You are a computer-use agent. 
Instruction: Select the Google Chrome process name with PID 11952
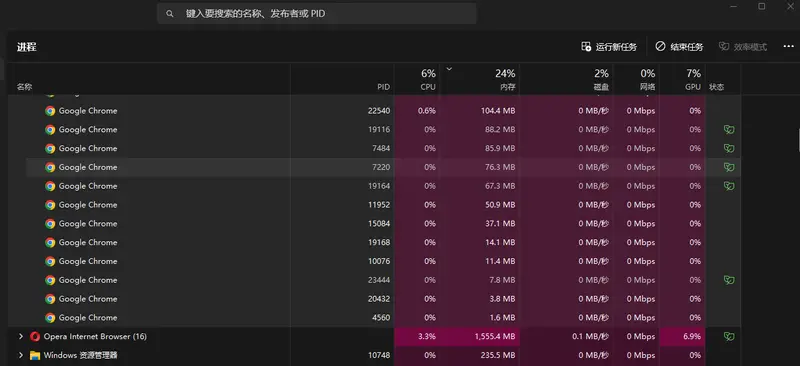(x=88, y=205)
